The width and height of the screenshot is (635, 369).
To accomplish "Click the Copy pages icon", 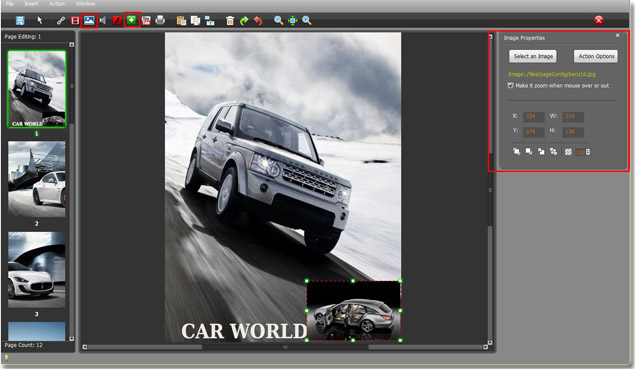I will 196,20.
